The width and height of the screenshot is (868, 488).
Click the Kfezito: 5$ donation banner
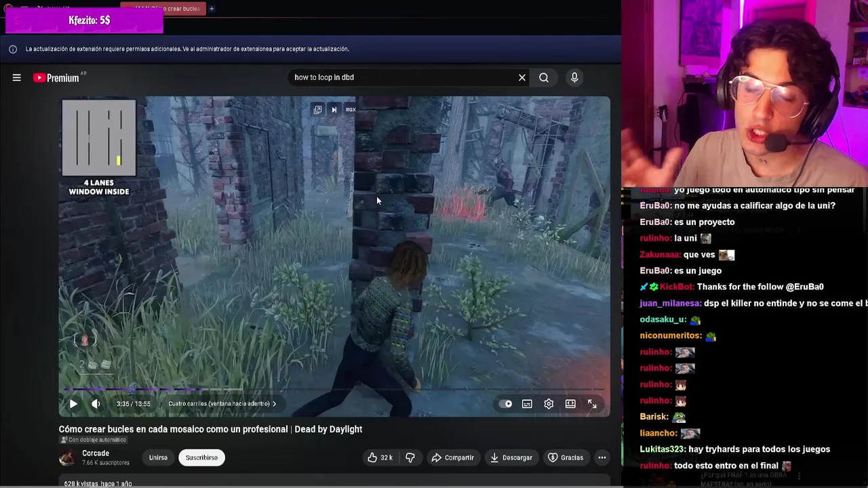84,20
